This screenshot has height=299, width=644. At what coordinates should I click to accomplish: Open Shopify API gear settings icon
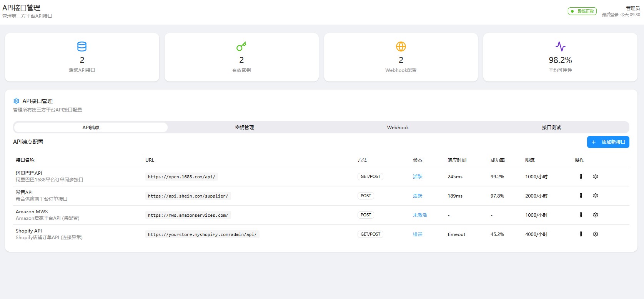[x=595, y=234]
